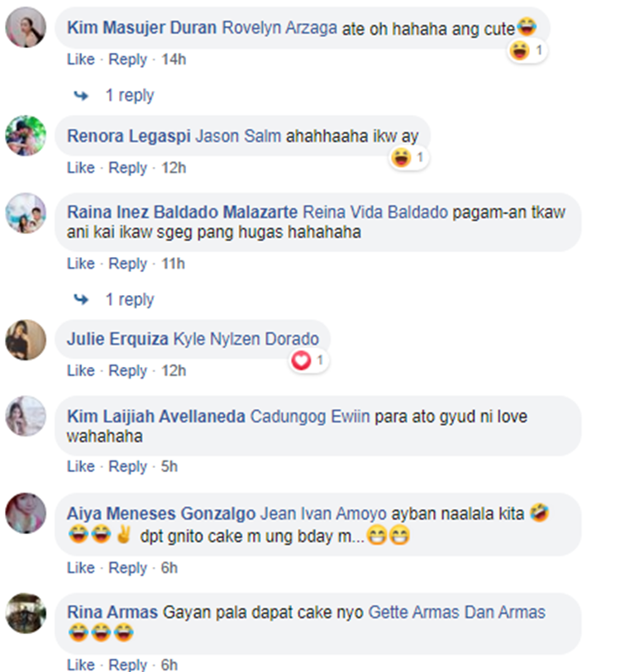Click the 11h timestamp on Raina Inez's comment

(174, 264)
